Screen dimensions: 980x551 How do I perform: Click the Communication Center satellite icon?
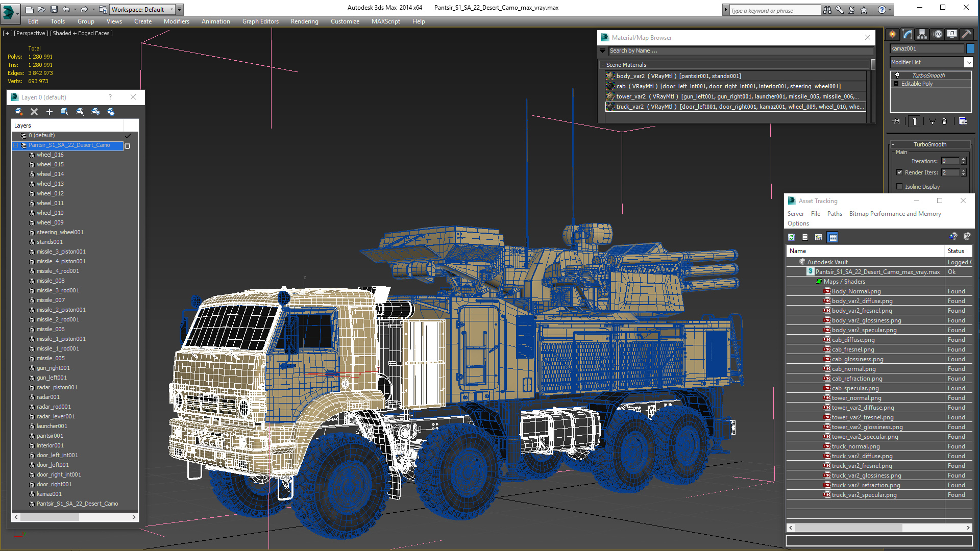[x=852, y=10]
